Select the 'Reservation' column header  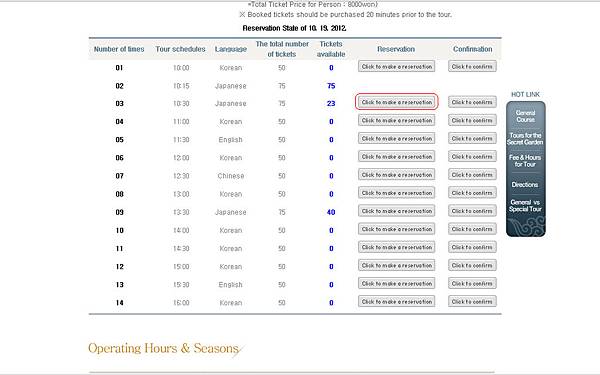[396, 49]
